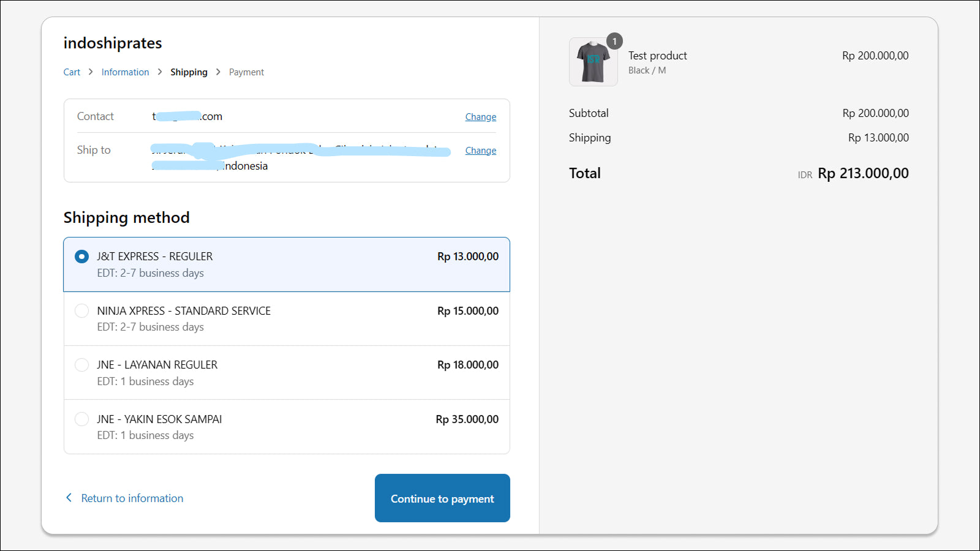
Task: Click the chevron between Information and Shipping
Action: 160,72
